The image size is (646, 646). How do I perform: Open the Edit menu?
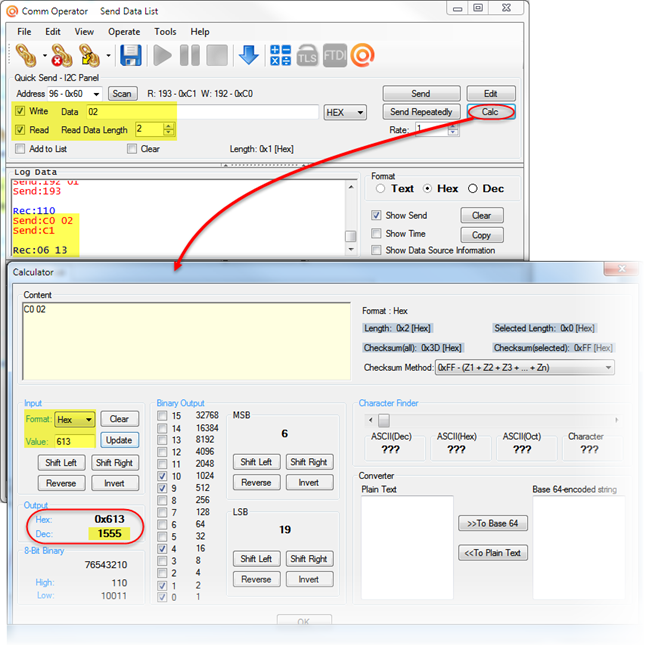(53, 32)
